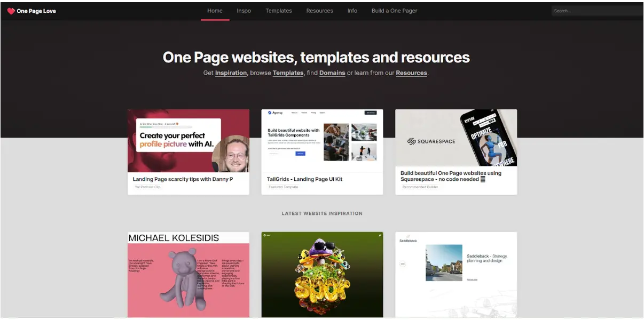
Task: Open the Templates menu
Action: pyautogui.click(x=279, y=11)
